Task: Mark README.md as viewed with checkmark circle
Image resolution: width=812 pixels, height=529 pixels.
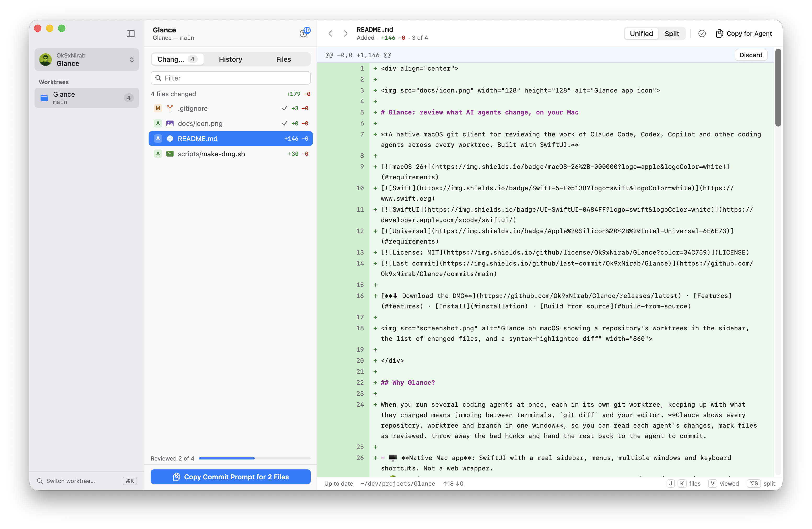Action: [x=702, y=33]
